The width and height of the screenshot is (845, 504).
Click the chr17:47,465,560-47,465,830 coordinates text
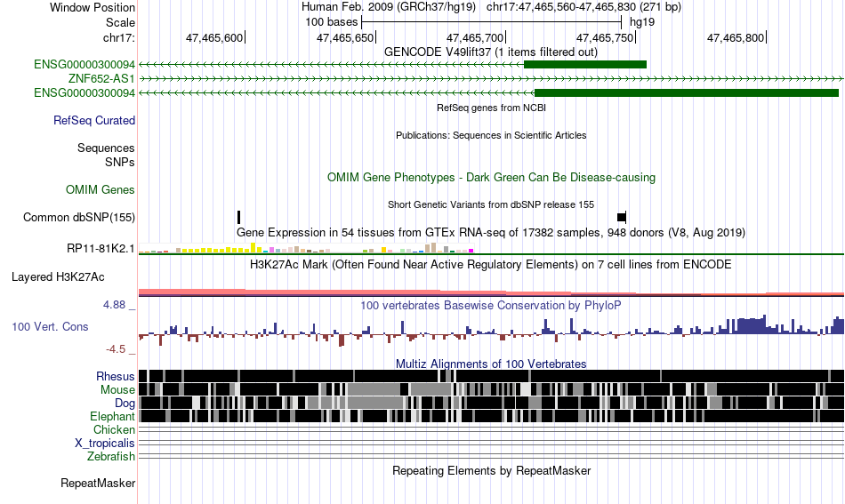pos(583,7)
